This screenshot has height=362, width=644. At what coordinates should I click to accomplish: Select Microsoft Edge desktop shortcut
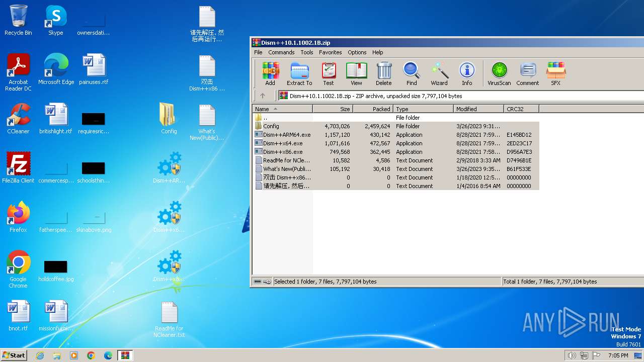pos(56,69)
